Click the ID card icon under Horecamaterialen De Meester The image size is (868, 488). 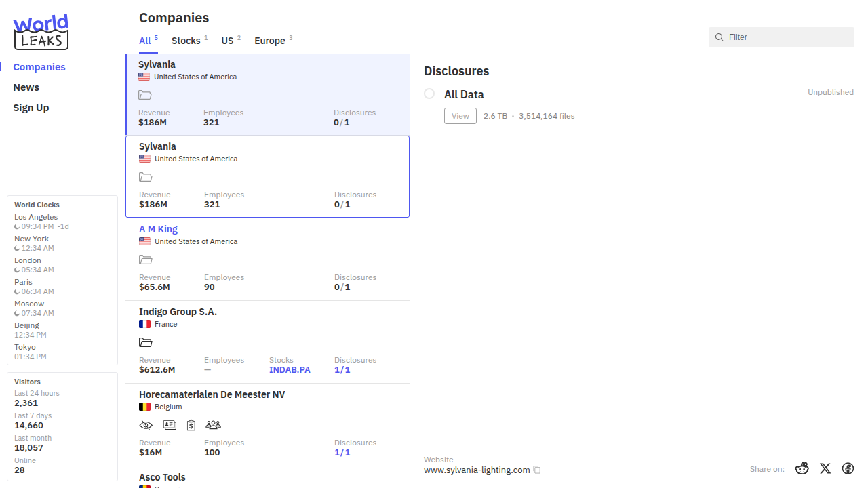[170, 426]
